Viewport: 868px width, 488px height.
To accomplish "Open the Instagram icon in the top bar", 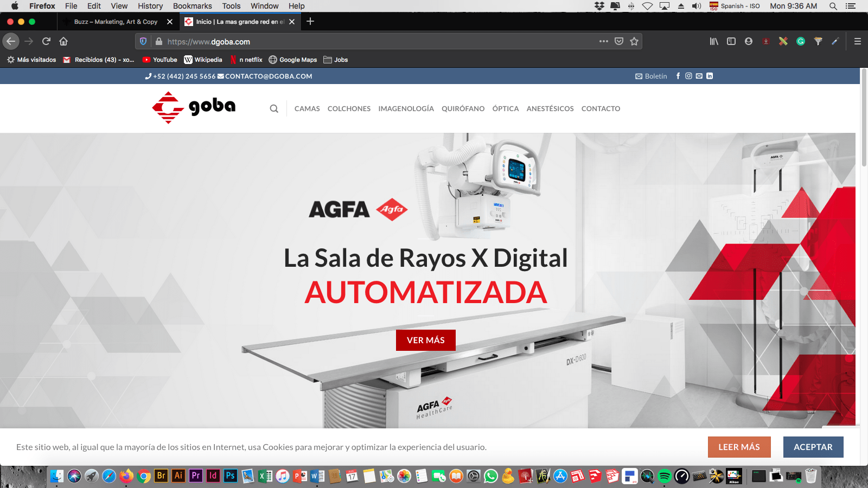I will pyautogui.click(x=688, y=76).
